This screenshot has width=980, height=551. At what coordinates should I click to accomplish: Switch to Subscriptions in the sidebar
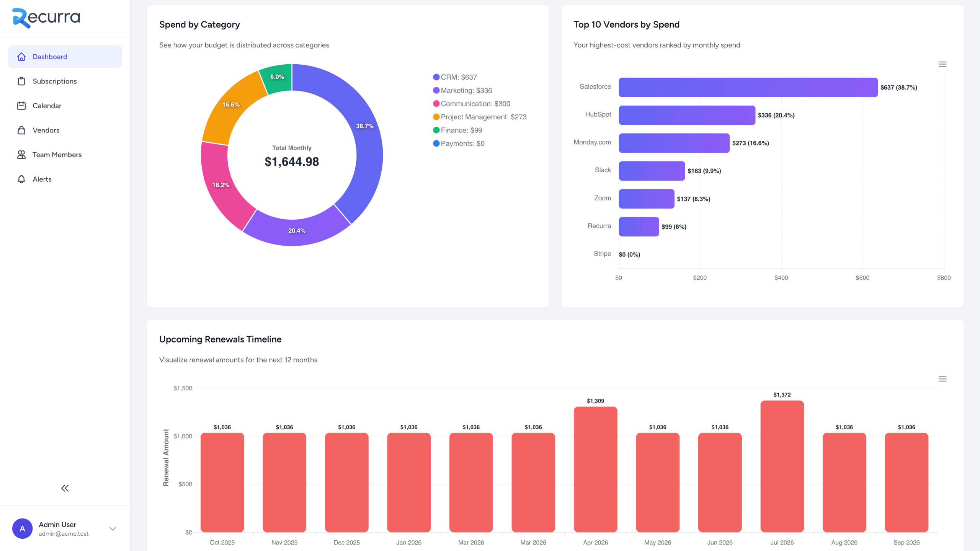click(55, 81)
